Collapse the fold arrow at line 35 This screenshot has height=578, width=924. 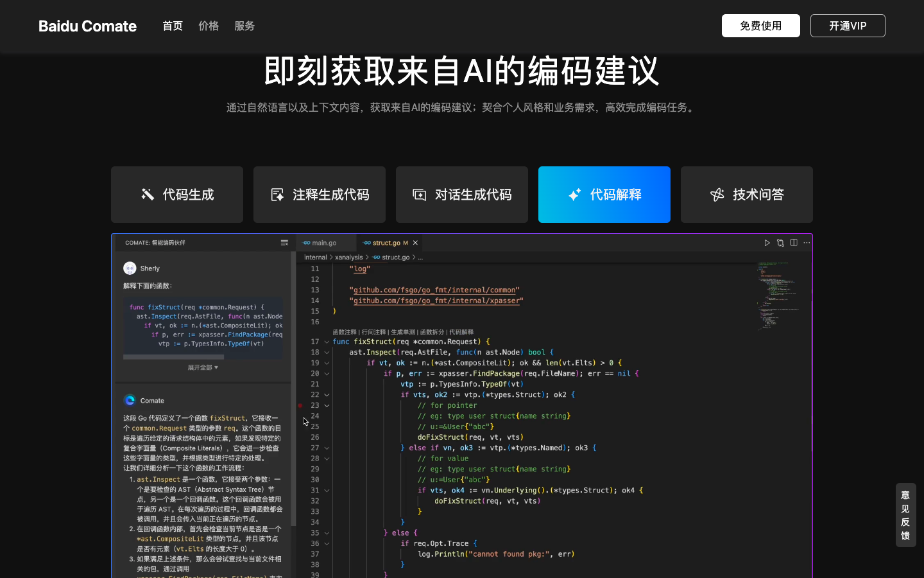point(327,533)
